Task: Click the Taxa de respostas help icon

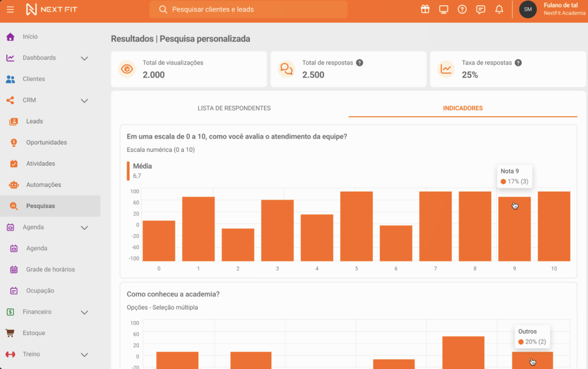Action: click(518, 63)
